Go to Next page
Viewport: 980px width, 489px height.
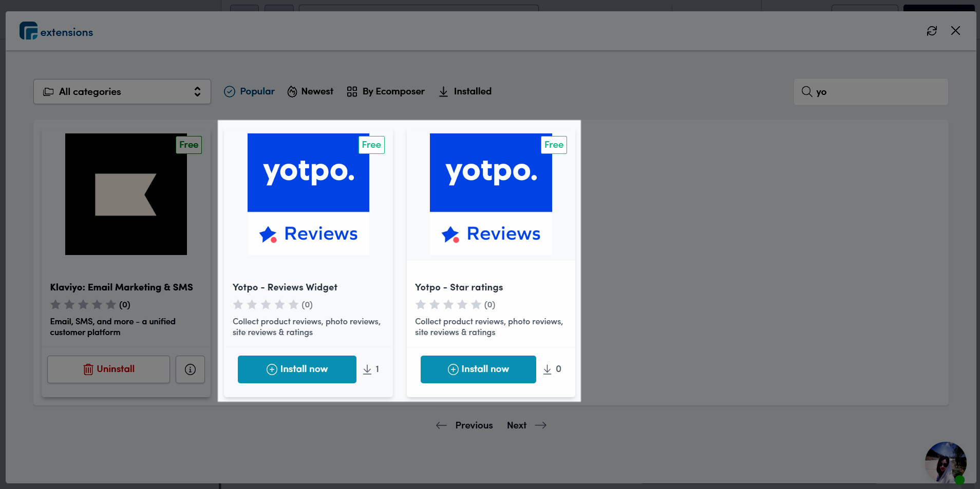(526, 425)
